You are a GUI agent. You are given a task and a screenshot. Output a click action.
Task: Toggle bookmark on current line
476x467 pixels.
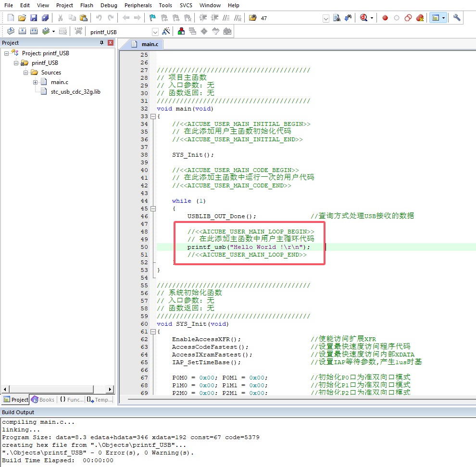coord(152,18)
